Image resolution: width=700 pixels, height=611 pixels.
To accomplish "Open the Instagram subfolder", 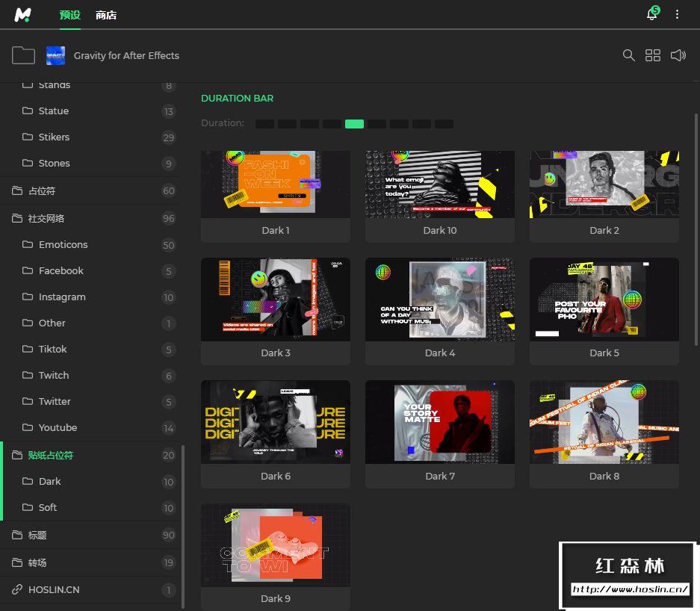I will pos(62,297).
